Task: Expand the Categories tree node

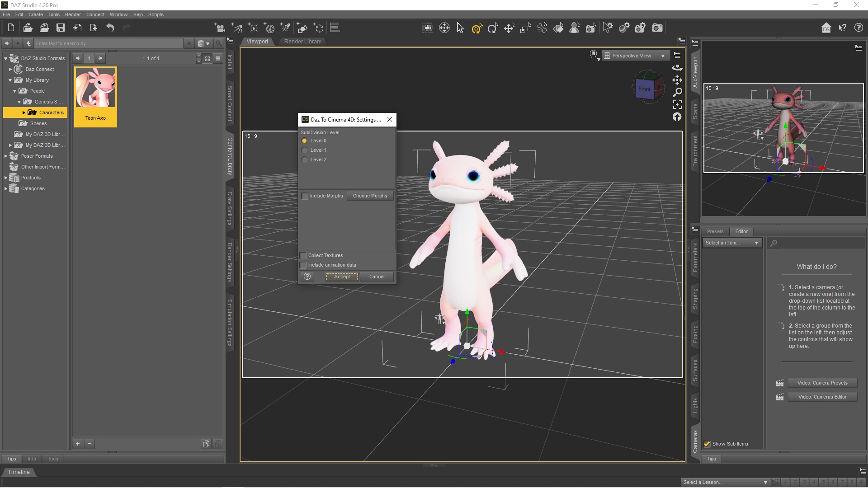Action: coord(5,189)
